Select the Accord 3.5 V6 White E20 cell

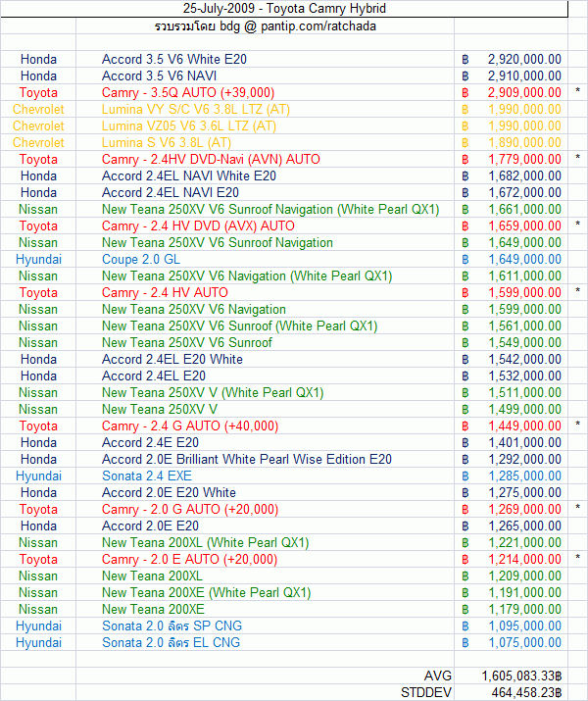pos(174,59)
